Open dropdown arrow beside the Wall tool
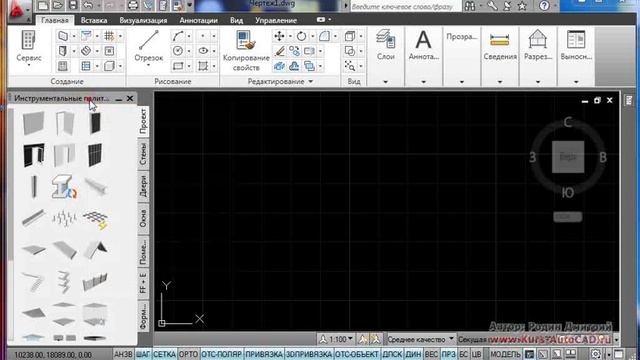Viewport: 640px width, 360px height. pyautogui.click(x=74, y=36)
